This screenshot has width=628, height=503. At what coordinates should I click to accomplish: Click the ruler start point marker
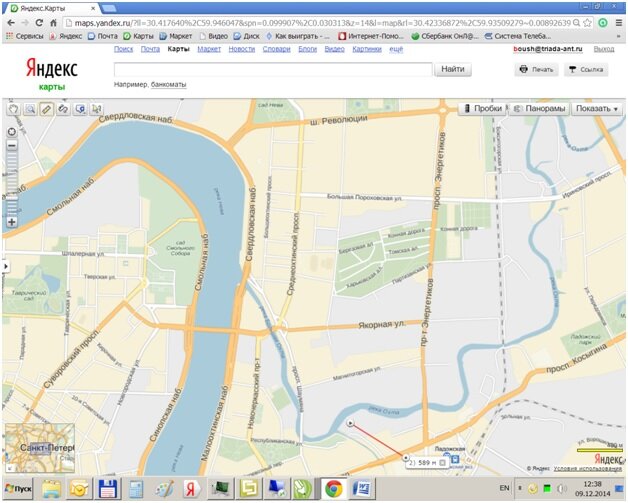pos(350,423)
